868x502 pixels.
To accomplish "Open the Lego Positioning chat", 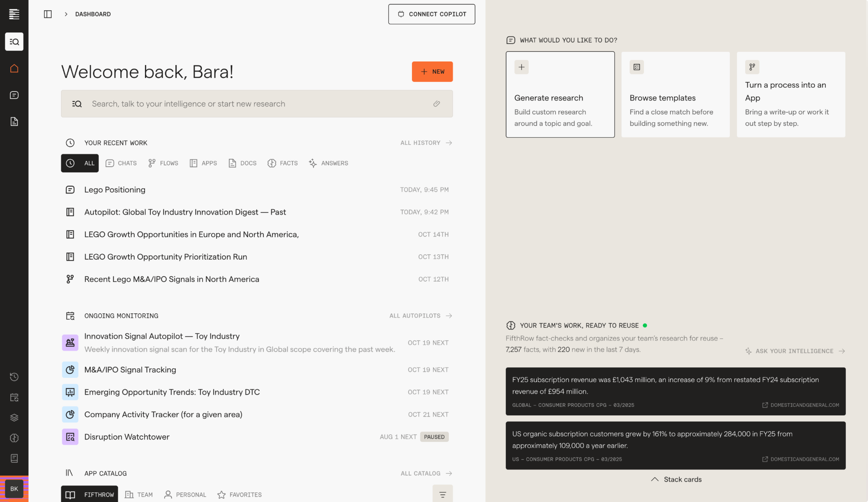I will tap(257, 190).
